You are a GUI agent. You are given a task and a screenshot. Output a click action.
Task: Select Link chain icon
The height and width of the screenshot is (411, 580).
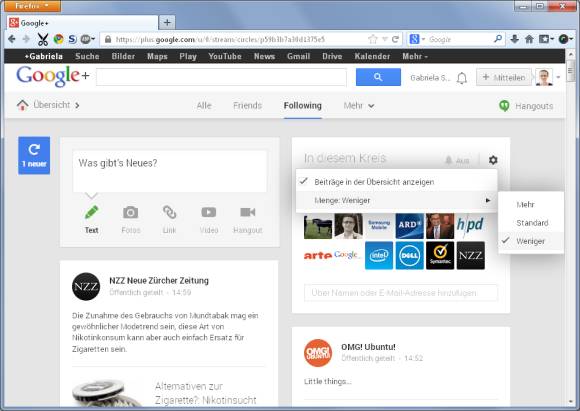(x=169, y=212)
